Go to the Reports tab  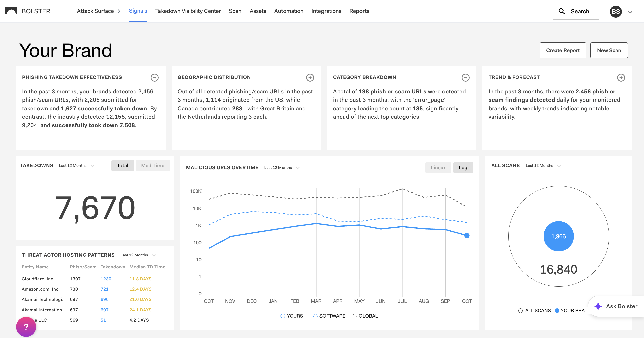pyautogui.click(x=359, y=11)
